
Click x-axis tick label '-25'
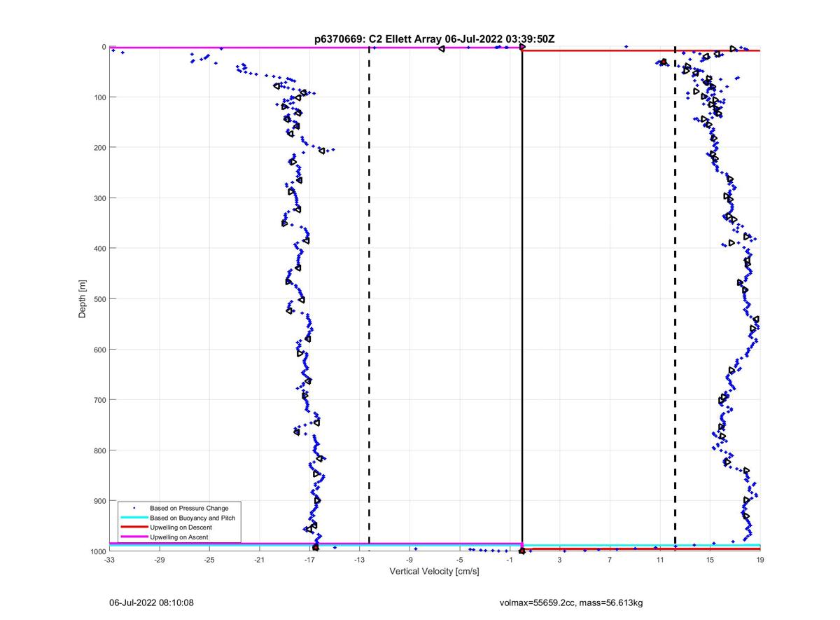209,560
